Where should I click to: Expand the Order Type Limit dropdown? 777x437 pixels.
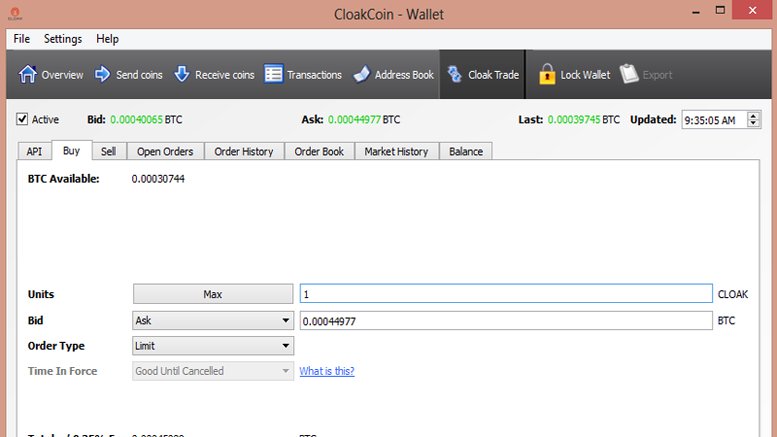pyautogui.click(x=213, y=346)
